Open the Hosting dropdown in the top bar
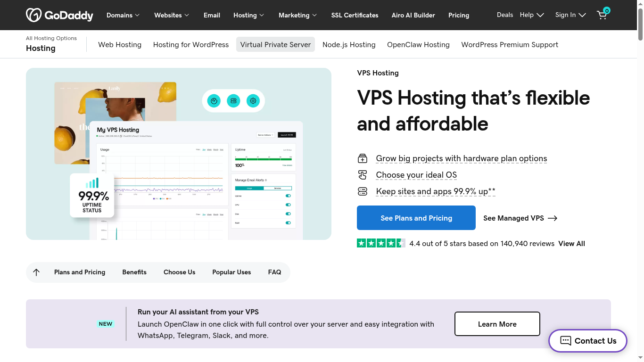Image resolution: width=644 pixels, height=362 pixels. tap(249, 15)
